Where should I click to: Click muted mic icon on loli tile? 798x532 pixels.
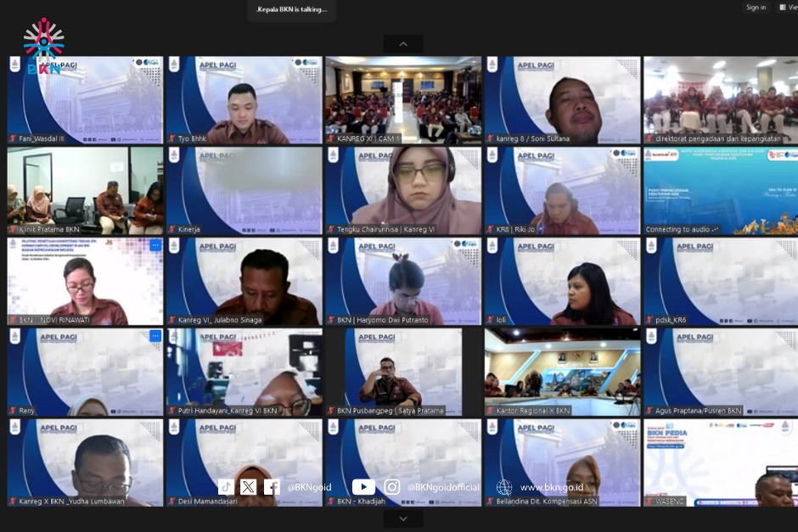point(491,320)
